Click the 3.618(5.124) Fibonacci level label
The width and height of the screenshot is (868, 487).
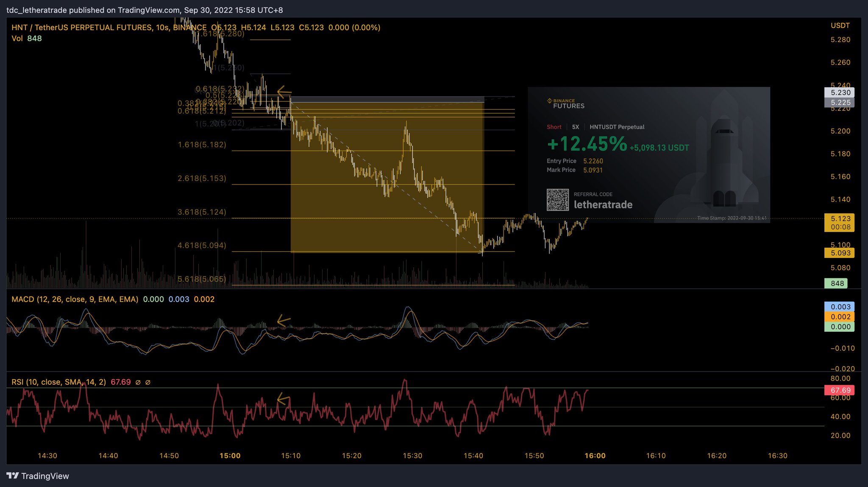click(202, 212)
